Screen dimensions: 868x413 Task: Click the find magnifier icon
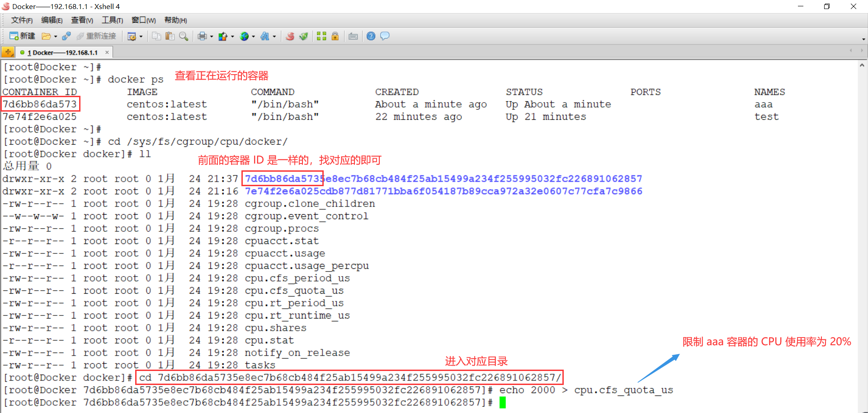tap(184, 36)
